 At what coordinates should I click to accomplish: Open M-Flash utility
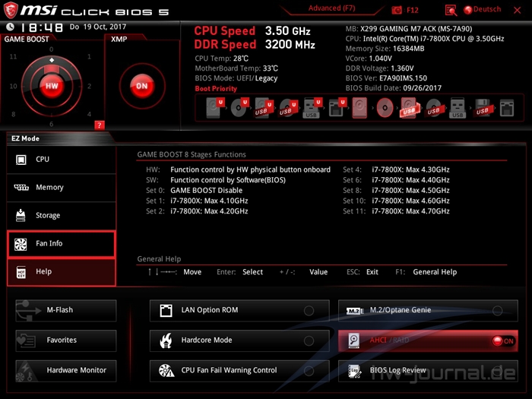(66, 310)
